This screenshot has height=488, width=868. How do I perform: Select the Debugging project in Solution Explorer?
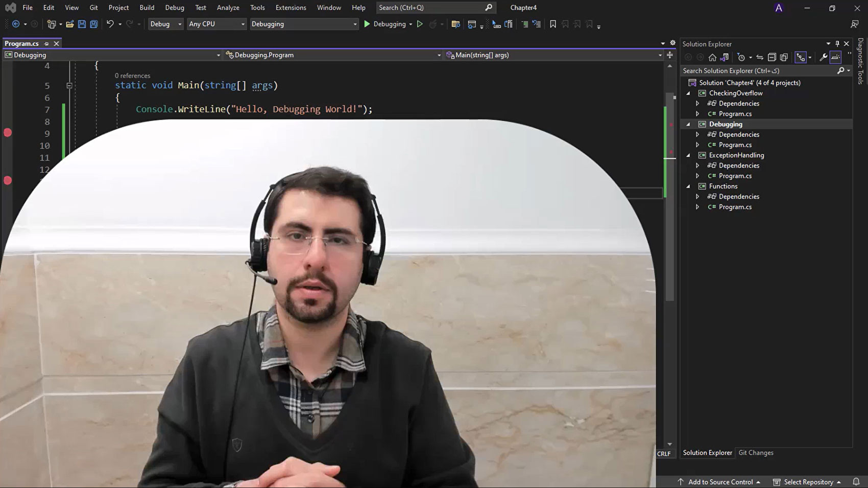coord(726,124)
